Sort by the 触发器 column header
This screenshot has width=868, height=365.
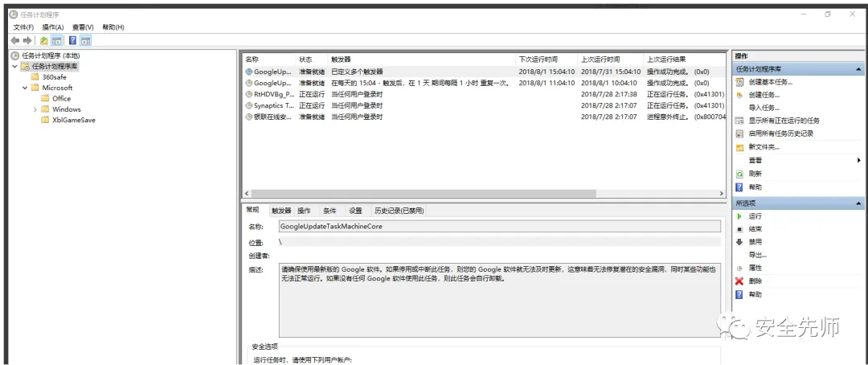point(422,59)
